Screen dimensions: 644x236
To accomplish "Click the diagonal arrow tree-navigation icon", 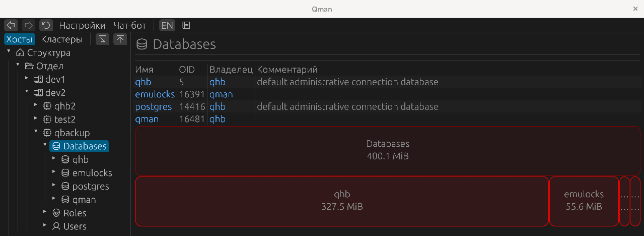I will pos(103,39).
